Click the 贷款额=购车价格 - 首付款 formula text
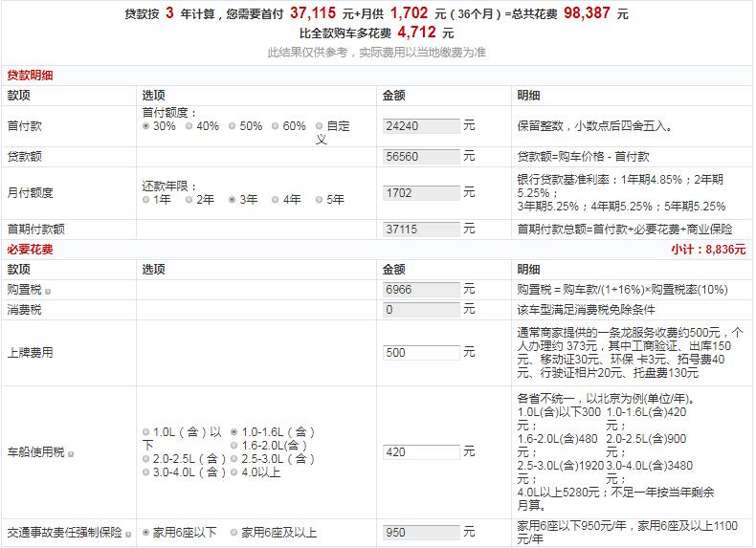 coord(583,157)
